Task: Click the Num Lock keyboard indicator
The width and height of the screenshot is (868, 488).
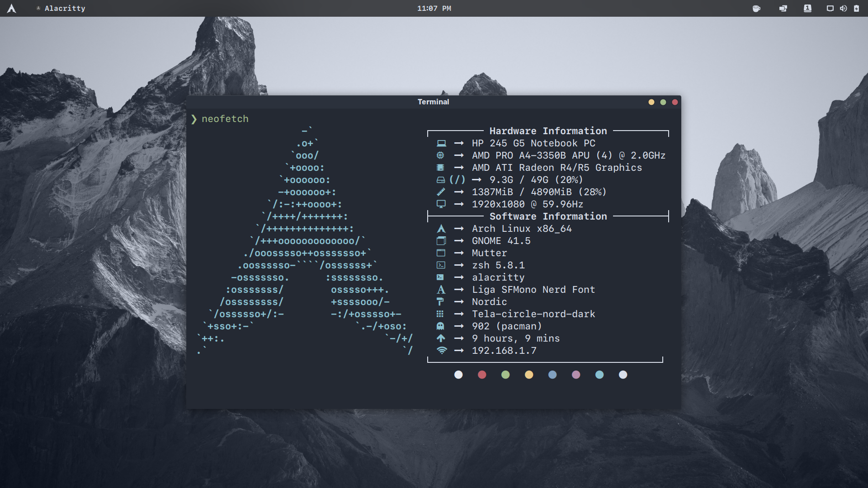Action: coord(807,8)
